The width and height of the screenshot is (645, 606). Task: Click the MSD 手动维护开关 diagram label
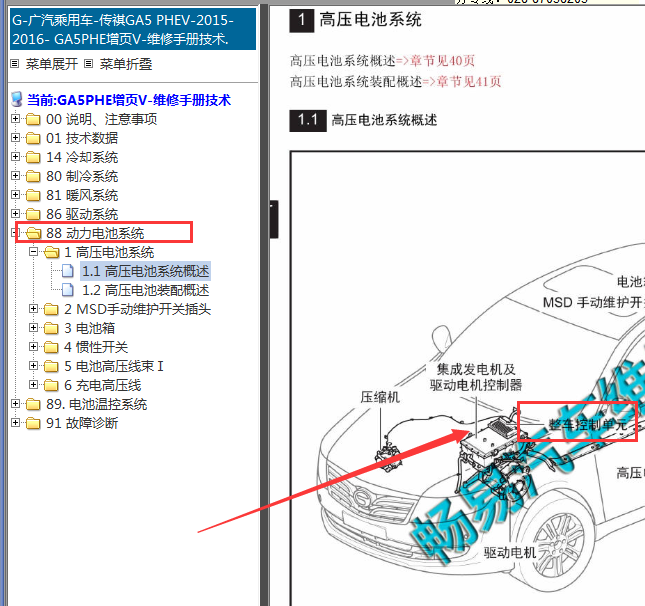point(594,302)
